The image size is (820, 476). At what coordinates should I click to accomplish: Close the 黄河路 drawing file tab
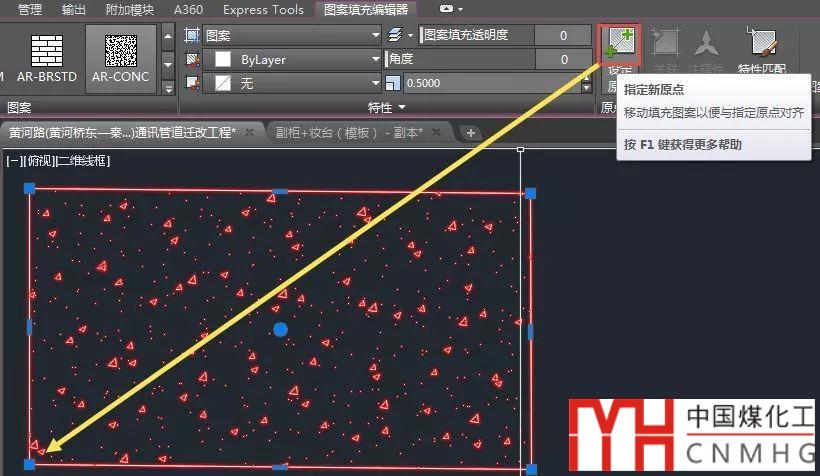pyautogui.click(x=249, y=133)
